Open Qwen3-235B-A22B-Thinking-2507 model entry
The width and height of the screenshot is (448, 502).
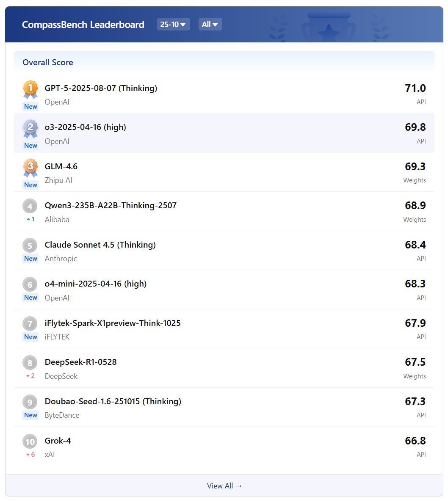tap(111, 206)
